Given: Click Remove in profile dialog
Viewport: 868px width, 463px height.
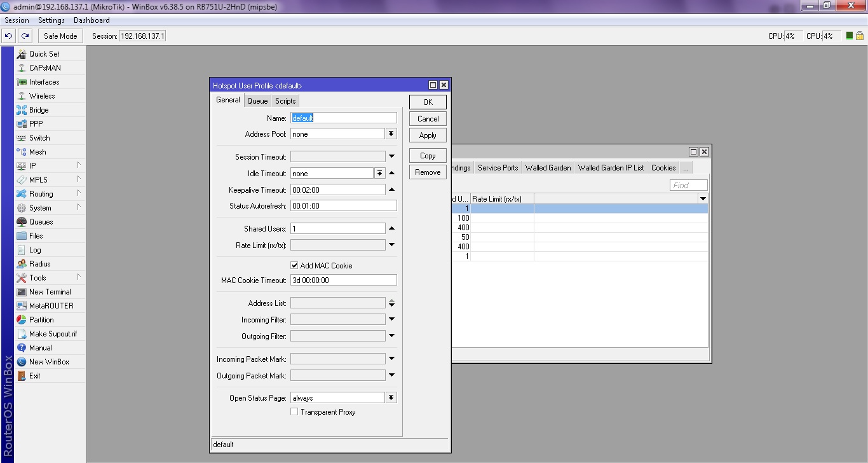Looking at the screenshot, I should tap(428, 172).
